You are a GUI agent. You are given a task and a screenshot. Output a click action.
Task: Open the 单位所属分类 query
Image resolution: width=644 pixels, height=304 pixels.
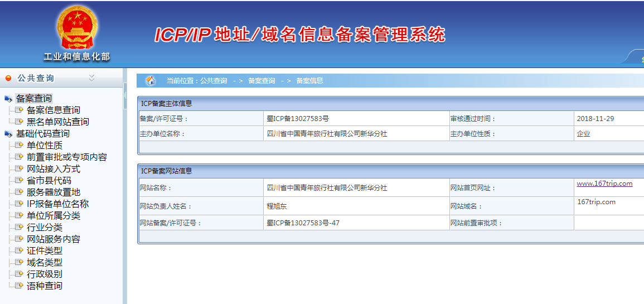54,216
